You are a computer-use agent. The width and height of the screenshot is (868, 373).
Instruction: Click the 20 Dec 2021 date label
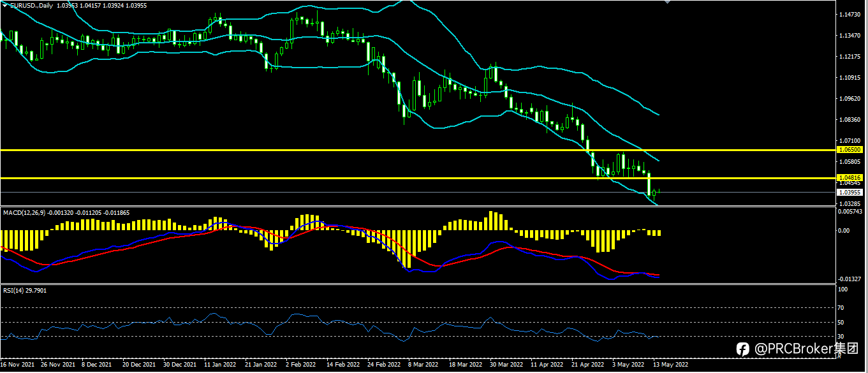[138, 365]
